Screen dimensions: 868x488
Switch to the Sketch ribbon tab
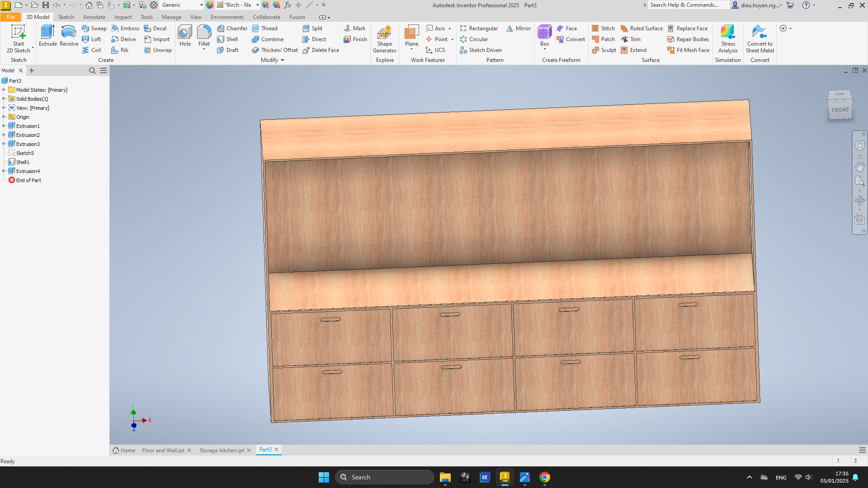[x=66, y=17]
